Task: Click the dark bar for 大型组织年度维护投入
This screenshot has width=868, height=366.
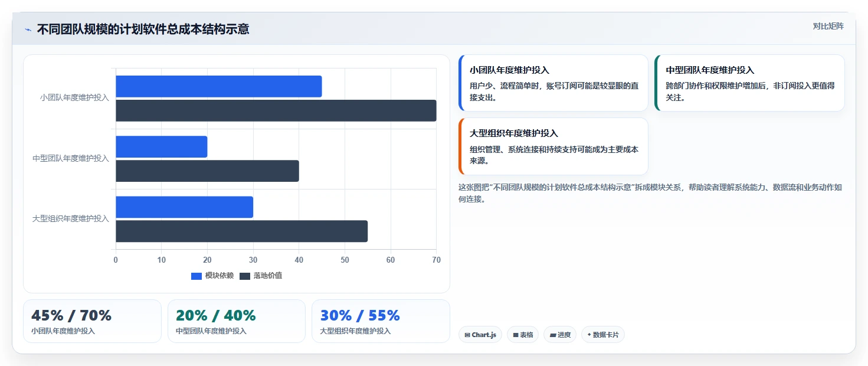Action: 241,231
